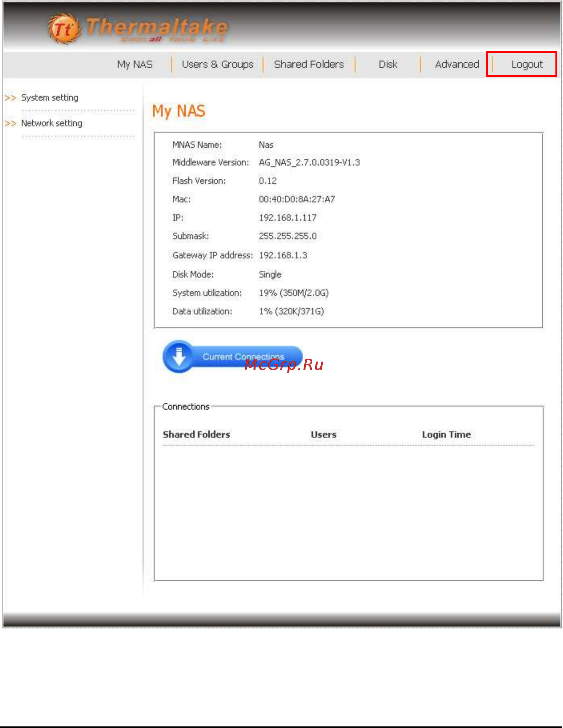This screenshot has height=728, width=563.
Task: Log out using the Logout tab
Action: (x=527, y=64)
